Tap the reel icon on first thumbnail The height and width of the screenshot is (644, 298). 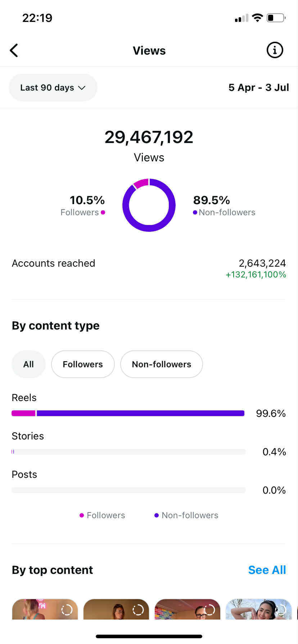click(x=67, y=609)
